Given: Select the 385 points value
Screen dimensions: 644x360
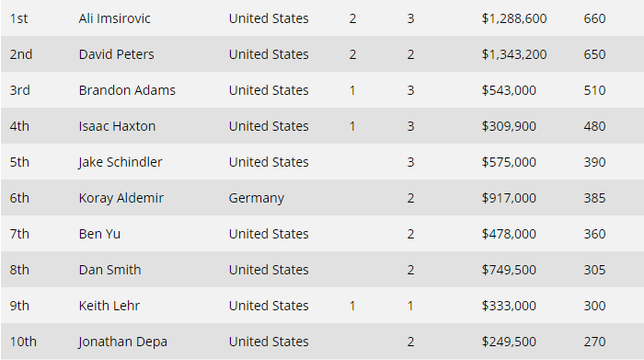Looking at the screenshot, I should pyautogui.click(x=594, y=198).
